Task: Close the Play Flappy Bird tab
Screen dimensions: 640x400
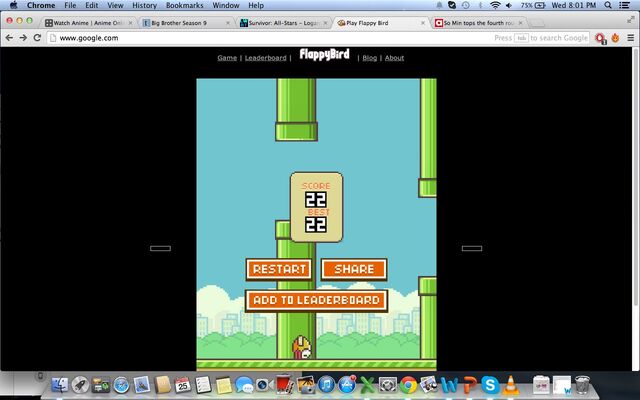Action: pos(423,23)
